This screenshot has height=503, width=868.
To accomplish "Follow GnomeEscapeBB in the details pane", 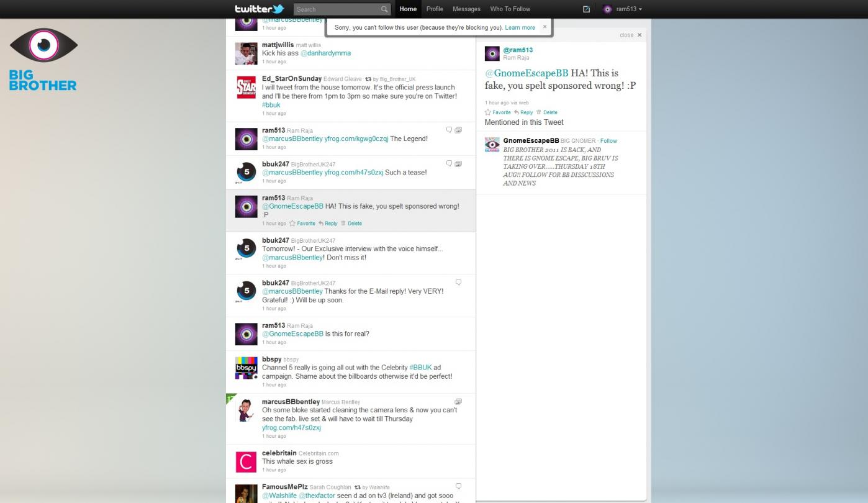I will (x=608, y=141).
